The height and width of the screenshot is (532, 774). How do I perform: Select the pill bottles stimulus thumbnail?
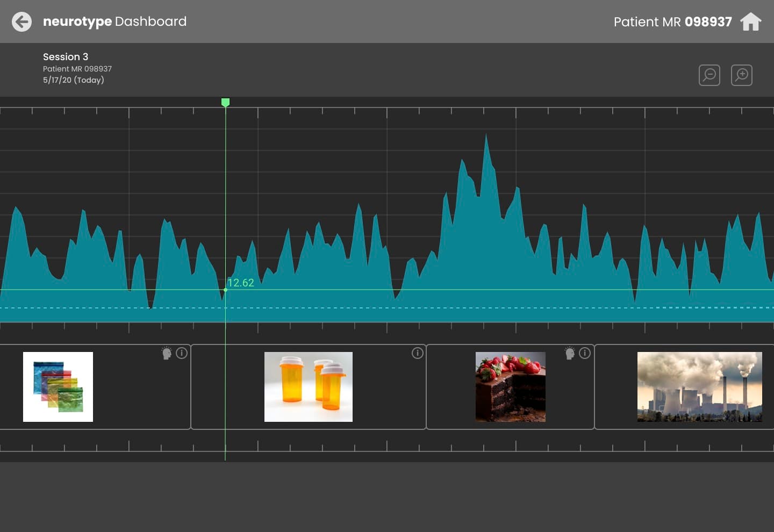click(308, 387)
